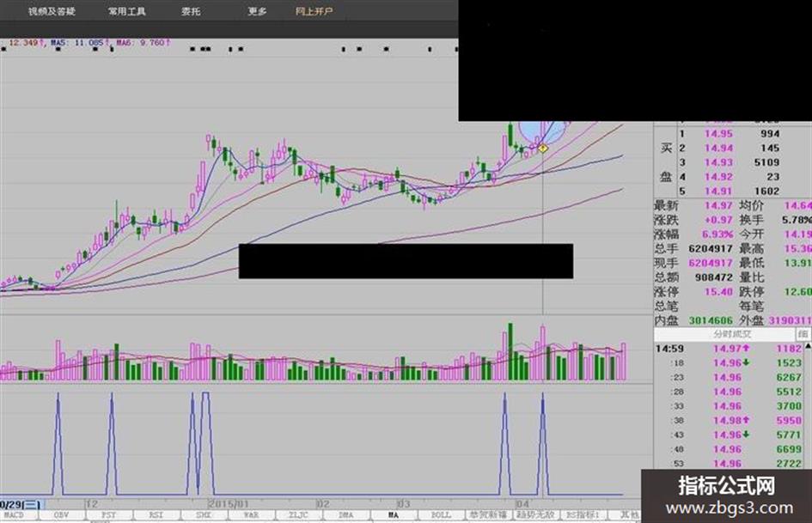Open the 常用工具 menu
Image resolution: width=812 pixels, height=523 pixels.
point(127,11)
